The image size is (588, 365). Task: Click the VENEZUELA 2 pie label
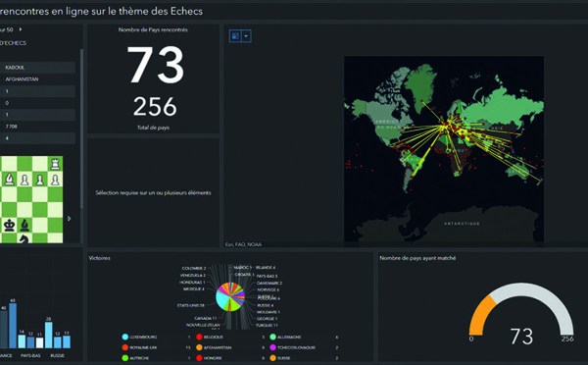193,276
